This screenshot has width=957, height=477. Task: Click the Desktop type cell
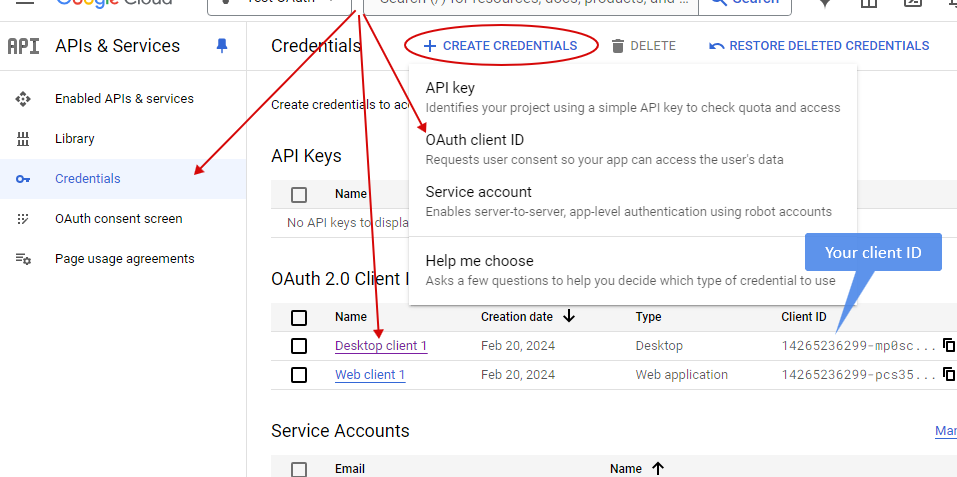click(x=659, y=346)
